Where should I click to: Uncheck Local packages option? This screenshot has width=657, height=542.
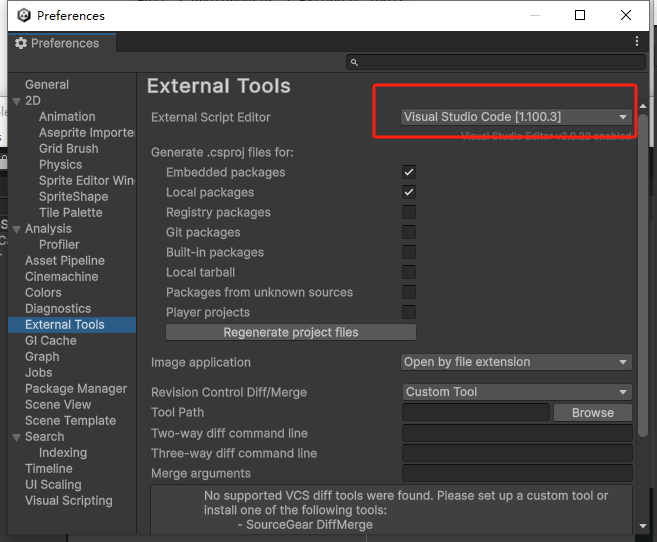[x=408, y=192]
